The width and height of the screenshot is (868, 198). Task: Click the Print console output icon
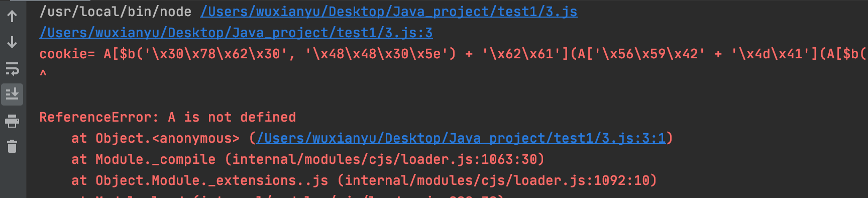point(12,121)
